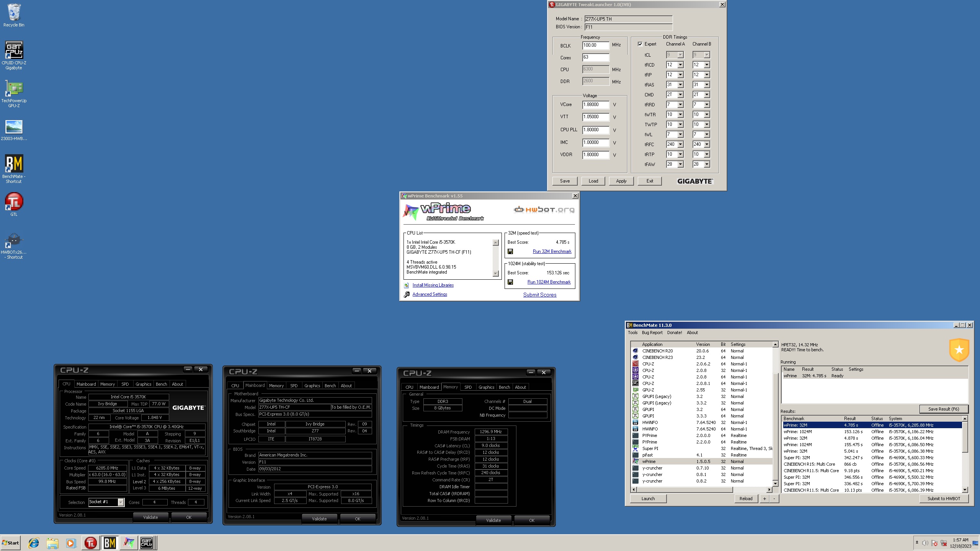Switch to BenchMate taskbar icon
980x551 pixels.
(x=110, y=543)
